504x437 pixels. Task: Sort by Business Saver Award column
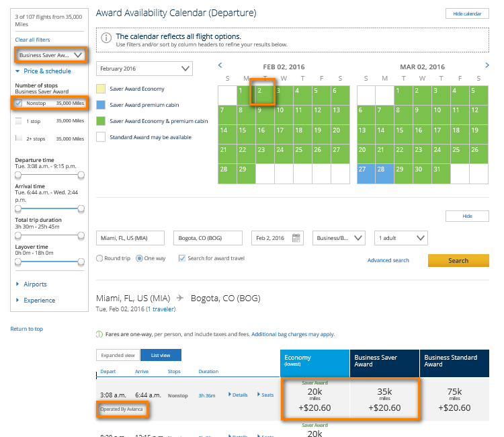[384, 361]
